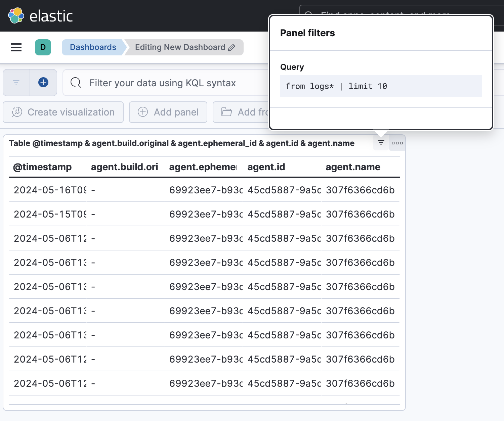Navigate to the Dashboards breadcrumb
The height and width of the screenshot is (421, 504).
point(93,47)
